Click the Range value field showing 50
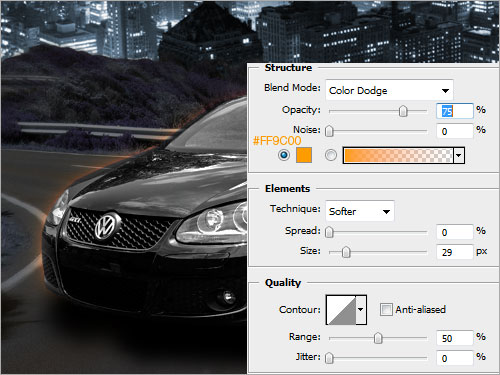 pos(455,338)
